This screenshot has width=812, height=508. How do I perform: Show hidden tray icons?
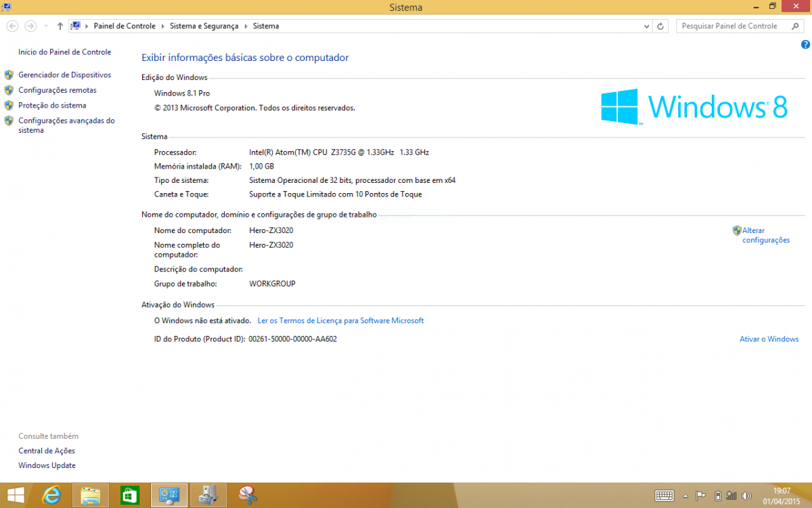(685, 496)
